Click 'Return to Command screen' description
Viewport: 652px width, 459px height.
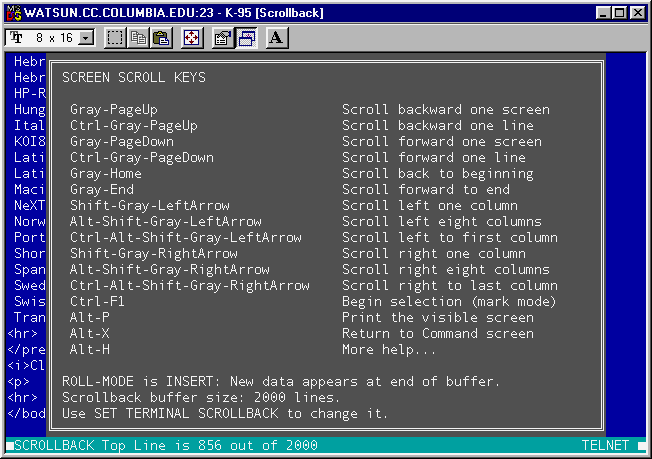point(438,333)
